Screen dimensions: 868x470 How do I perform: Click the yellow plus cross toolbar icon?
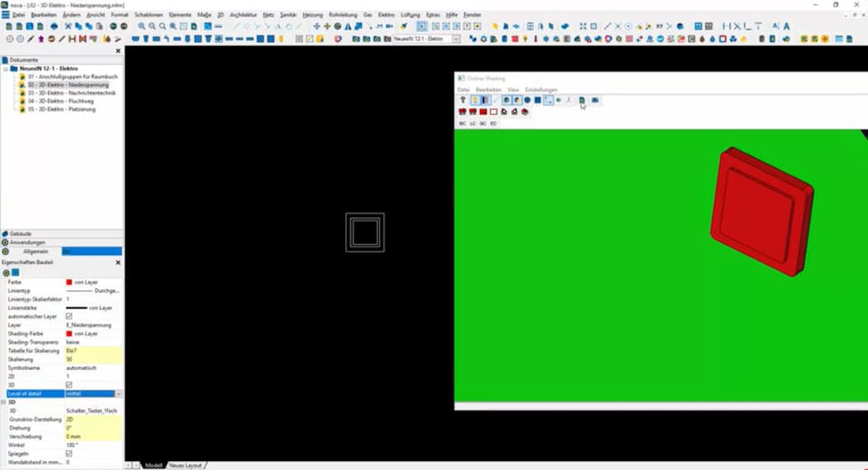(x=327, y=26)
